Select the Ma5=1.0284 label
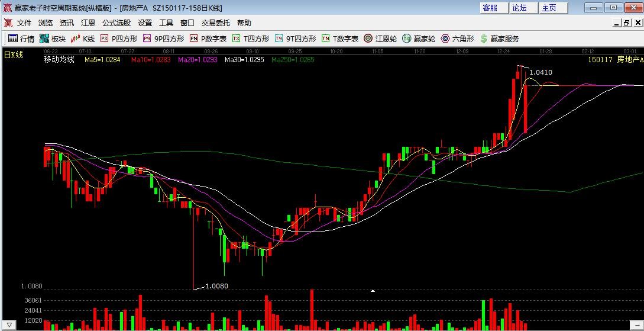 pyautogui.click(x=103, y=60)
